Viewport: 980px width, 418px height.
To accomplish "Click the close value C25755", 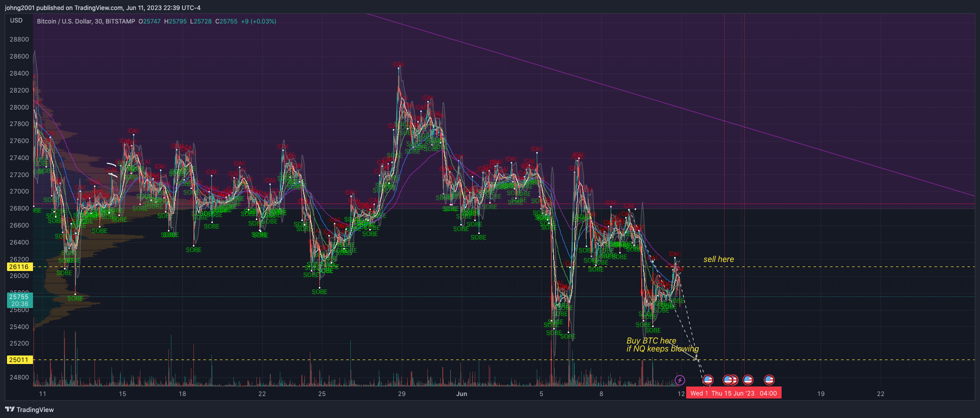I will tap(226, 21).
